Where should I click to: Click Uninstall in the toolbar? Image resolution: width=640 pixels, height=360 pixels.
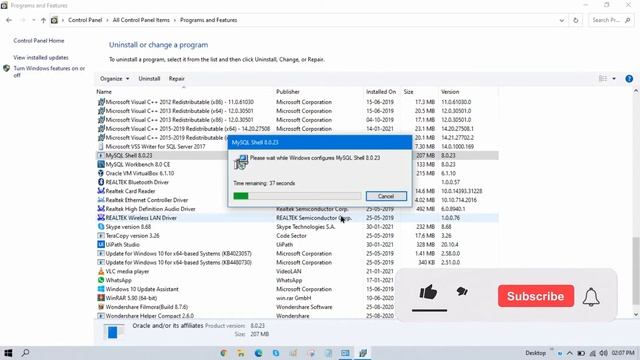click(149, 78)
